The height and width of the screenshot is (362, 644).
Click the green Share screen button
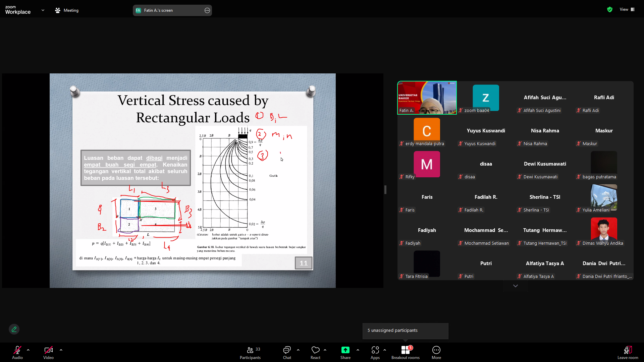point(345,353)
